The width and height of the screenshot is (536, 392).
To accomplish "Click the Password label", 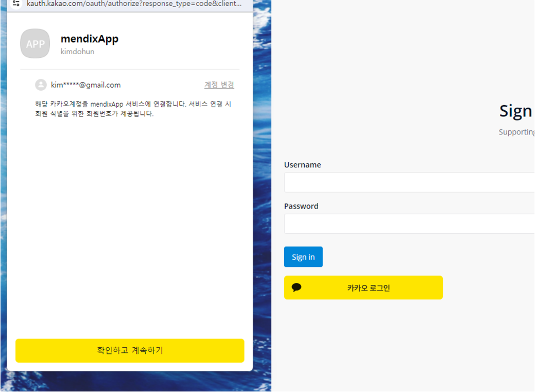I will (x=301, y=206).
